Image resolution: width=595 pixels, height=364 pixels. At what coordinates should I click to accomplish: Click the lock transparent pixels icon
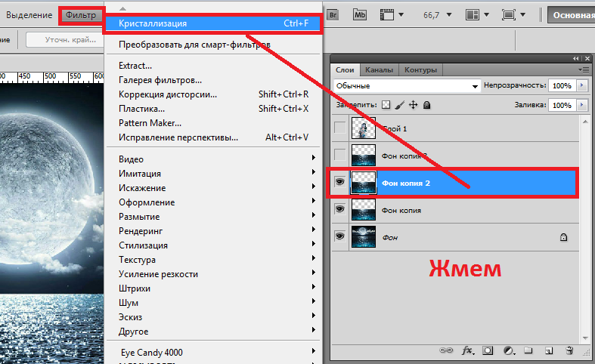(x=386, y=106)
